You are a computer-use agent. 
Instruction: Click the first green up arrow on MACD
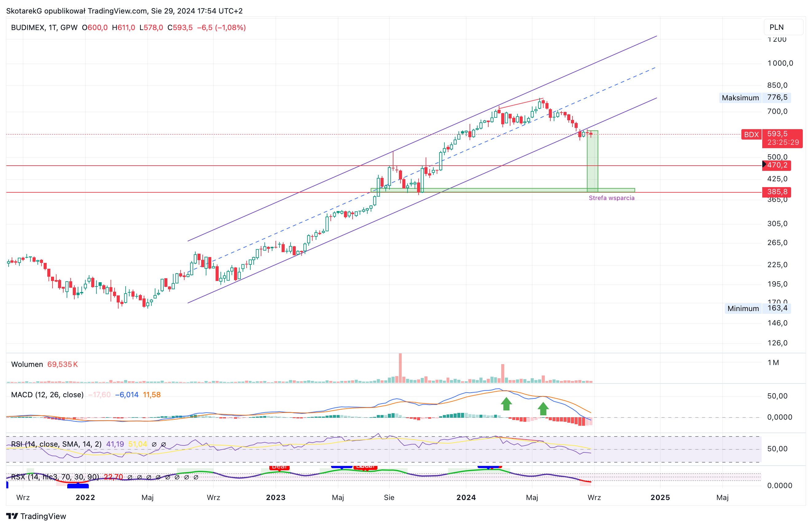point(506,404)
